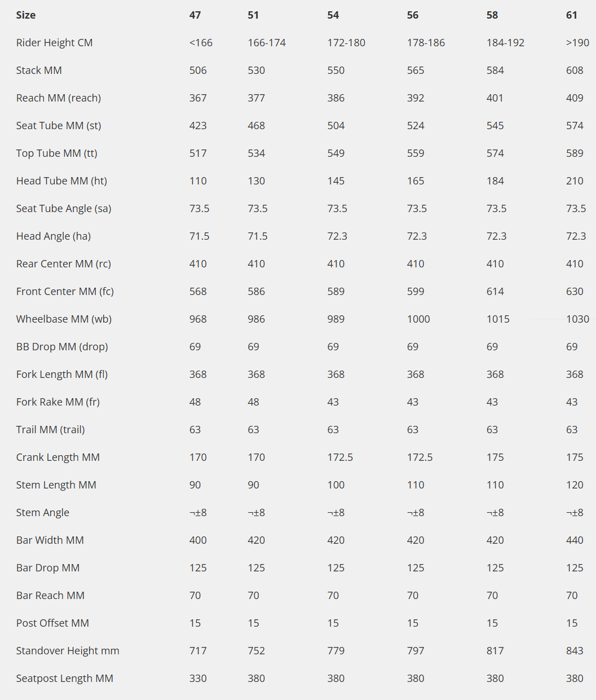The image size is (596, 700).
Task: Click the Size column header label
Action: [26, 15]
